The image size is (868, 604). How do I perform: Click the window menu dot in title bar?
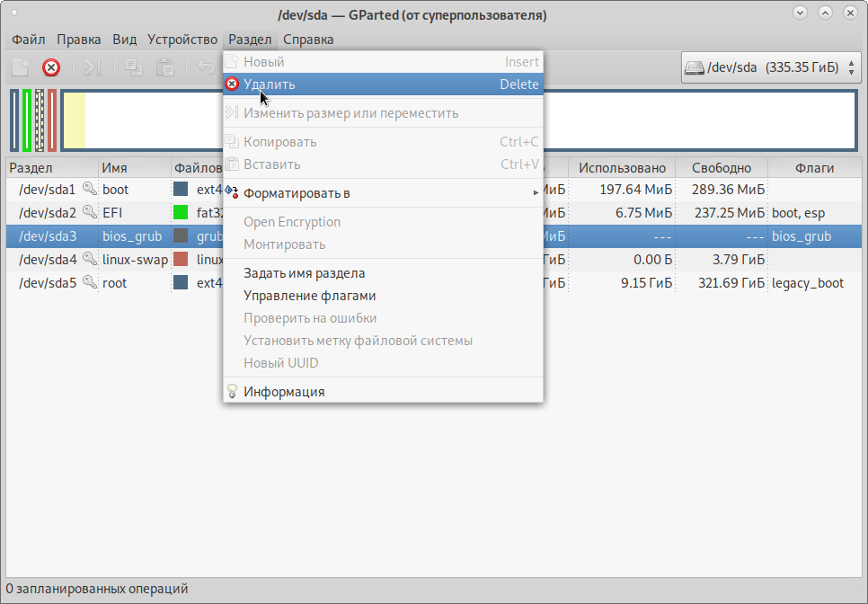tap(14, 13)
